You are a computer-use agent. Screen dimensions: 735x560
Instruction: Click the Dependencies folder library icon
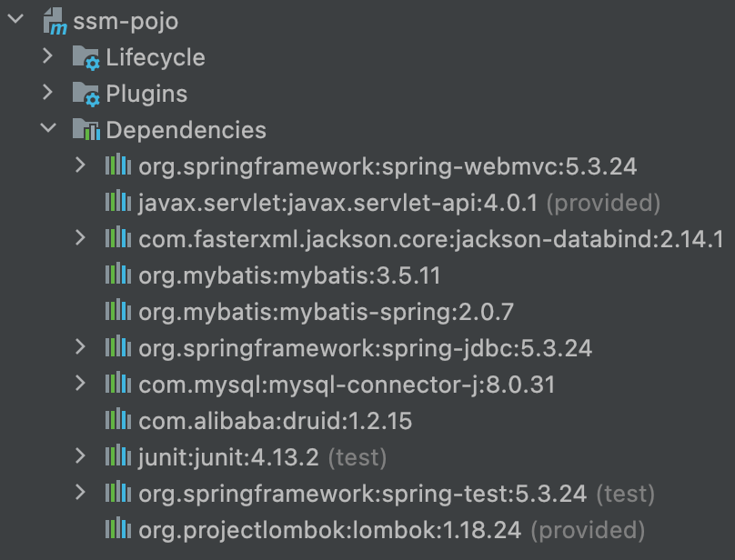click(x=86, y=130)
